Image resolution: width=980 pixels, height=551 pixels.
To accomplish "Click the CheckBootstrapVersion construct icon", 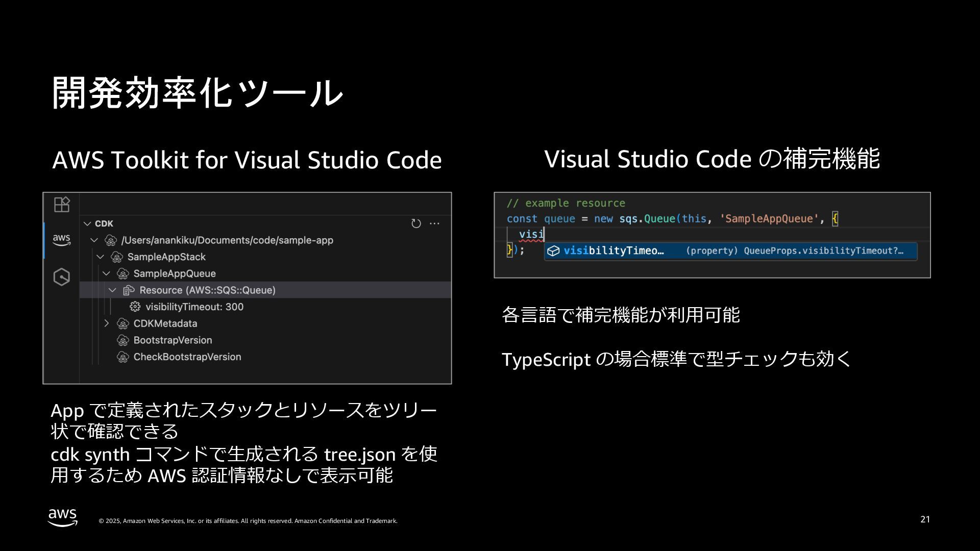I will click(123, 357).
